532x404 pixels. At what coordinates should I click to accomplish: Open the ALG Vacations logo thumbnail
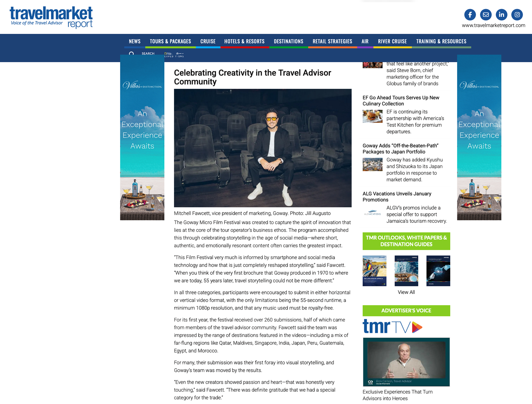(x=372, y=213)
